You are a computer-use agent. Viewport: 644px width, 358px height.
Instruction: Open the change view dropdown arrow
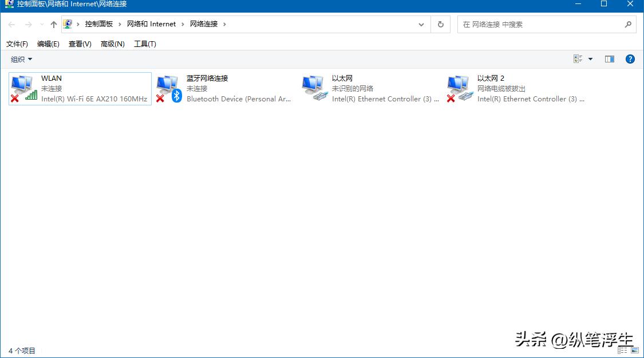coord(590,58)
